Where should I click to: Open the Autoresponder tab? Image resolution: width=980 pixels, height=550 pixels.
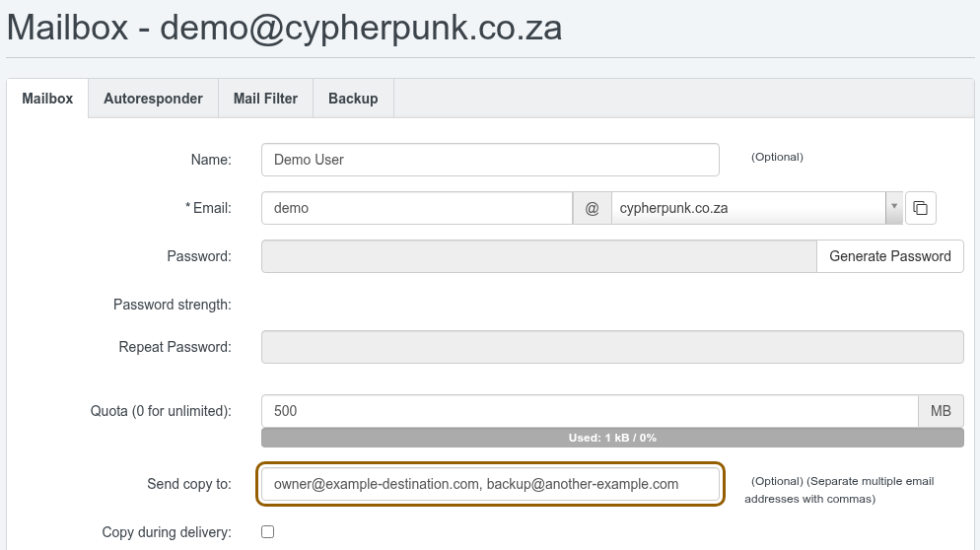coord(153,99)
